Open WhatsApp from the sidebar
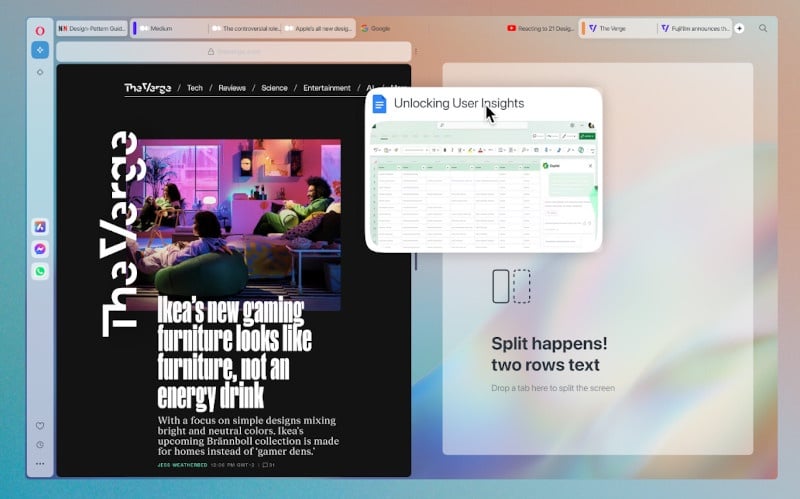This screenshot has width=800, height=499. click(40, 271)
